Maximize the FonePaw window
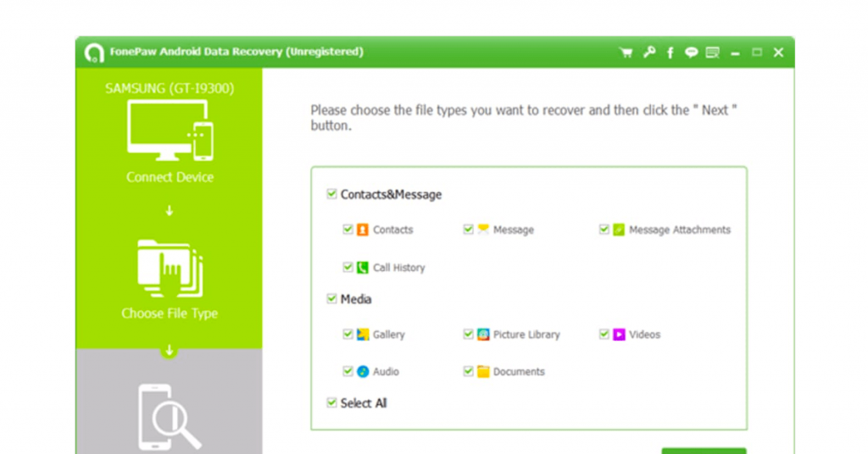The image size is (868, 454). click(x=757, y=52)
